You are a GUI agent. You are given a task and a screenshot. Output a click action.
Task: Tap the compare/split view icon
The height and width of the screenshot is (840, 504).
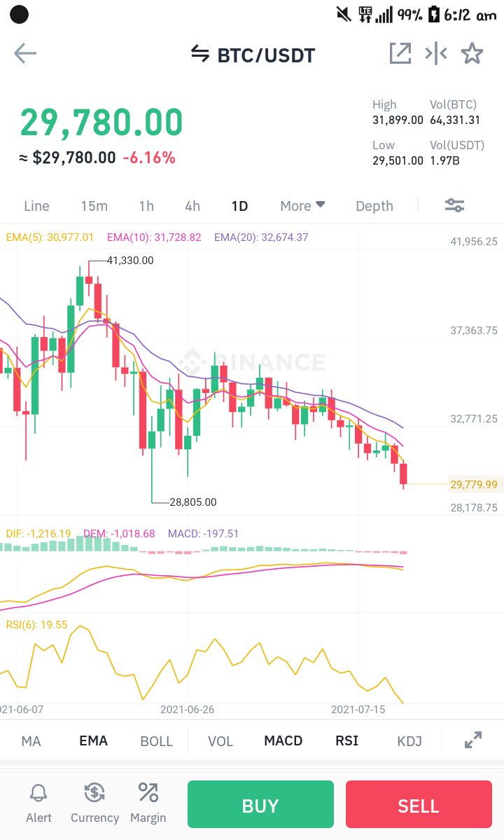click(x=436, y=53)
